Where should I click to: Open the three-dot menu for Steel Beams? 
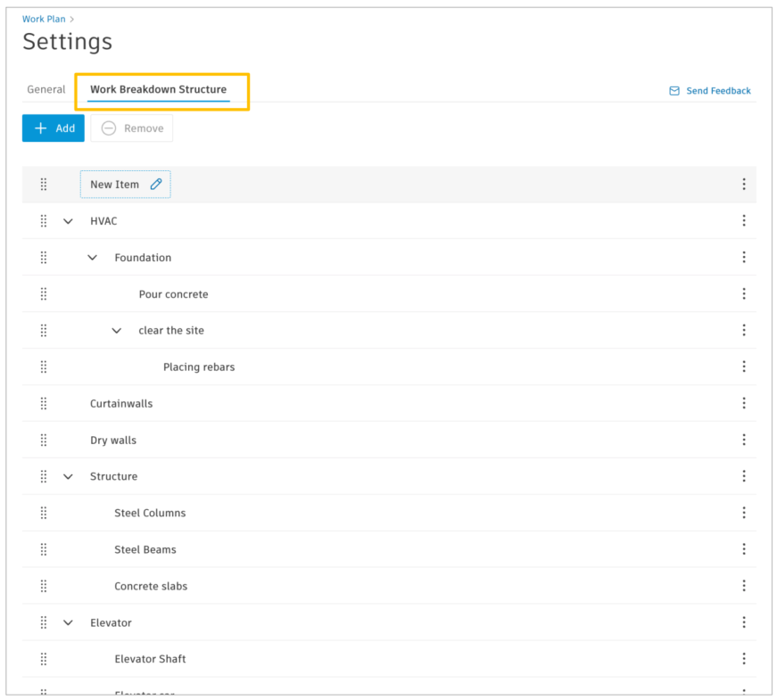[x=744, y=549]
